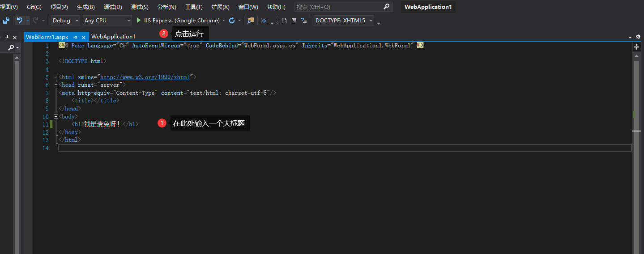Open the 分析(N) menu

pyautogui.click(x=167, y=7)
